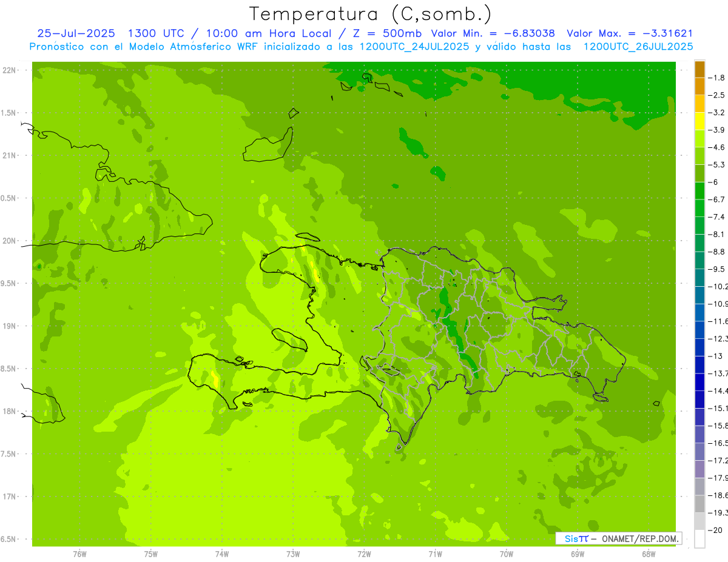Click the gray legend band between -18.6 and -19.3
728x562 pixels.
[x=699, y=504]
